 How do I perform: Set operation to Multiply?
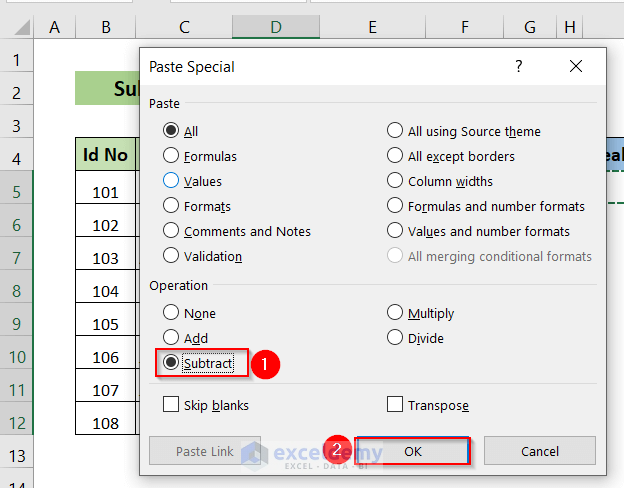[x=396, y=313]
